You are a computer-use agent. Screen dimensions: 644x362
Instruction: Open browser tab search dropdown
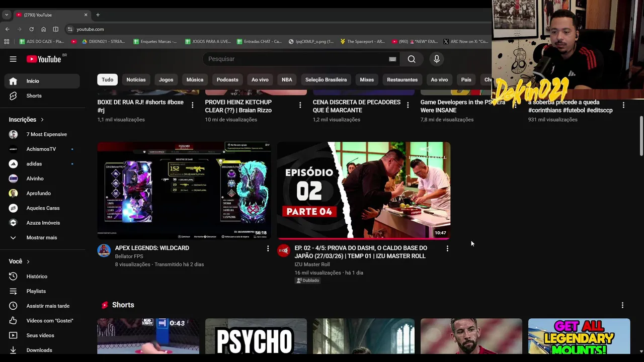pos(7,15)
